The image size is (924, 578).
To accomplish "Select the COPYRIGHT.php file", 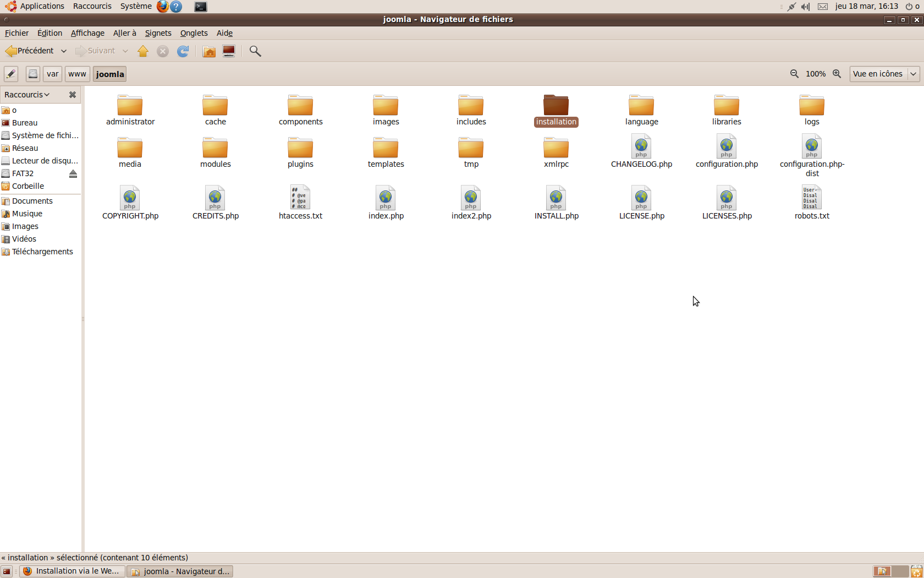I will (130, 203).
